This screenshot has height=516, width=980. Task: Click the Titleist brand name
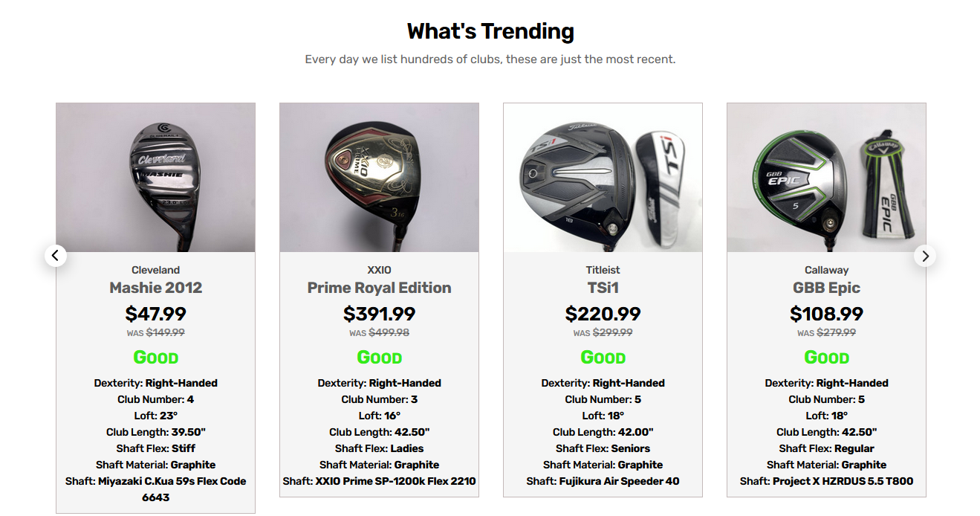point(603,269)
